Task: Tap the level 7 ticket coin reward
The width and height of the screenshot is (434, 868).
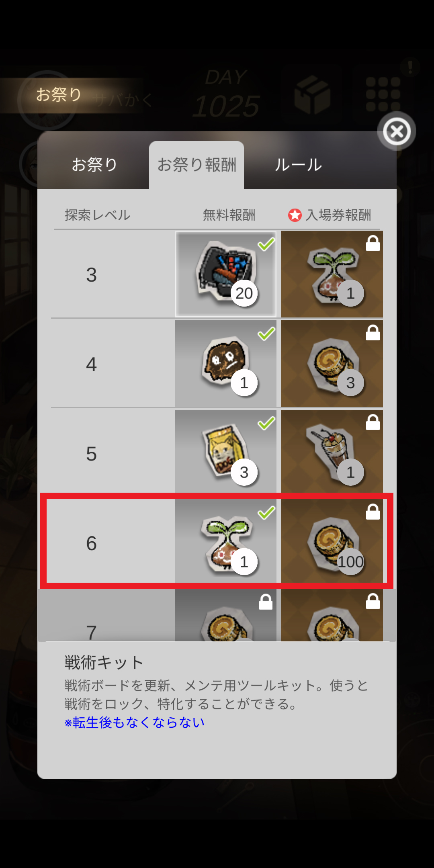Action: coord(332,615)
